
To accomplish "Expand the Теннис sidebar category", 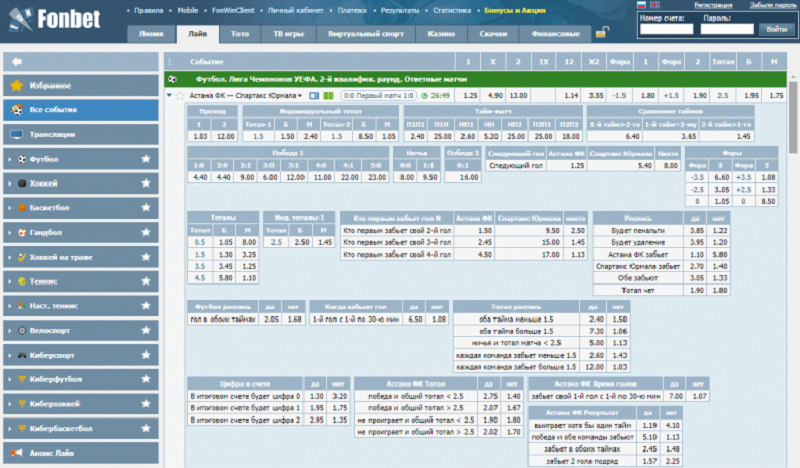I will pyautogui.click(x=10, y=282).
